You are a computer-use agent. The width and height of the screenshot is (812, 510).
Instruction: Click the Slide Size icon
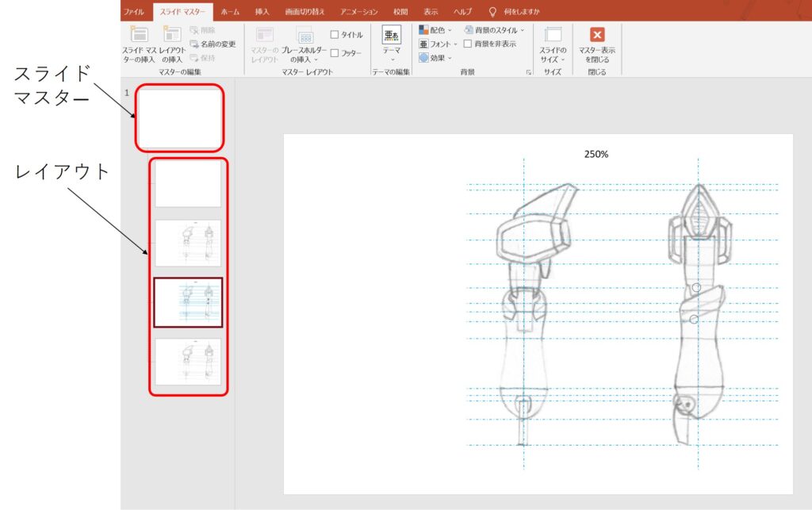point(553,36)
